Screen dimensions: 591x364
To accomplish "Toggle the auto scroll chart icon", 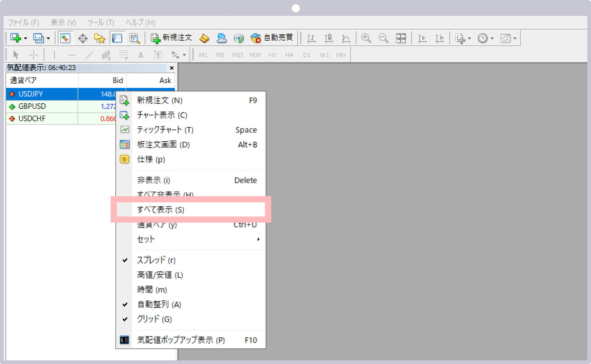I will (x=422, y=38).
